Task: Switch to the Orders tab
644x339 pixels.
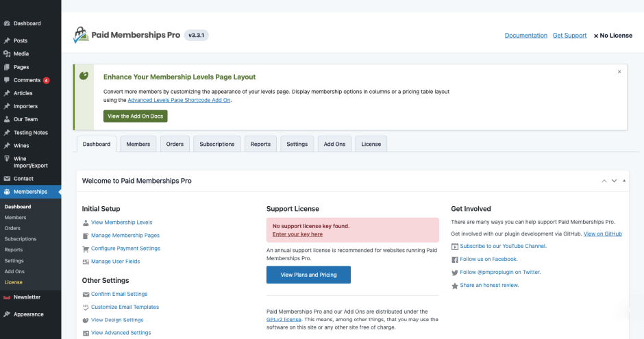Action: [x=175, y=144]
